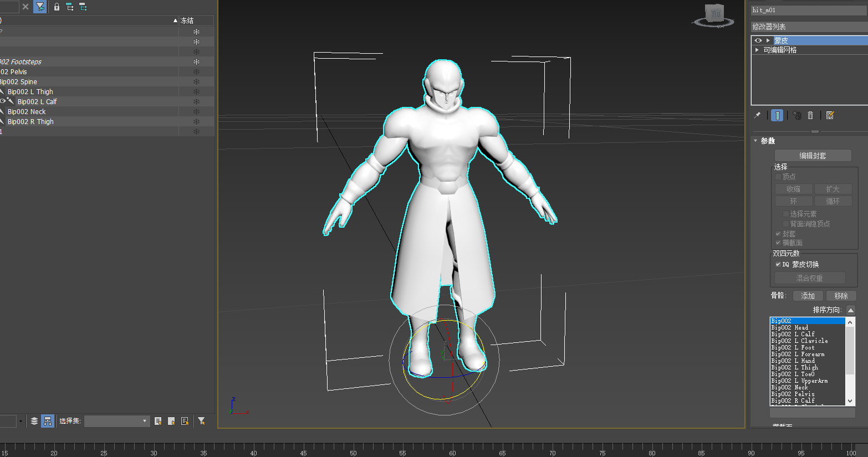
Task: Toggle the eye icon for 蒙皮 modifier
Action: point(758,40)
